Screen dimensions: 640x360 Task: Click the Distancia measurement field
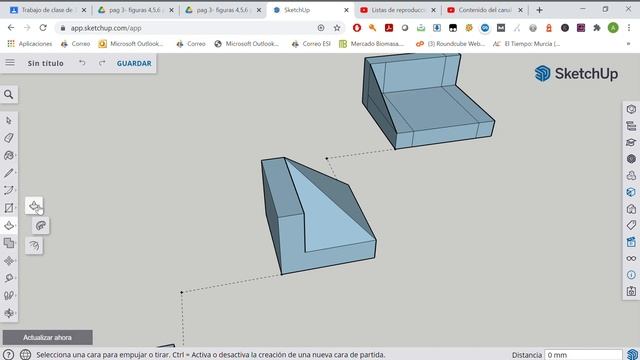[583, 355]
